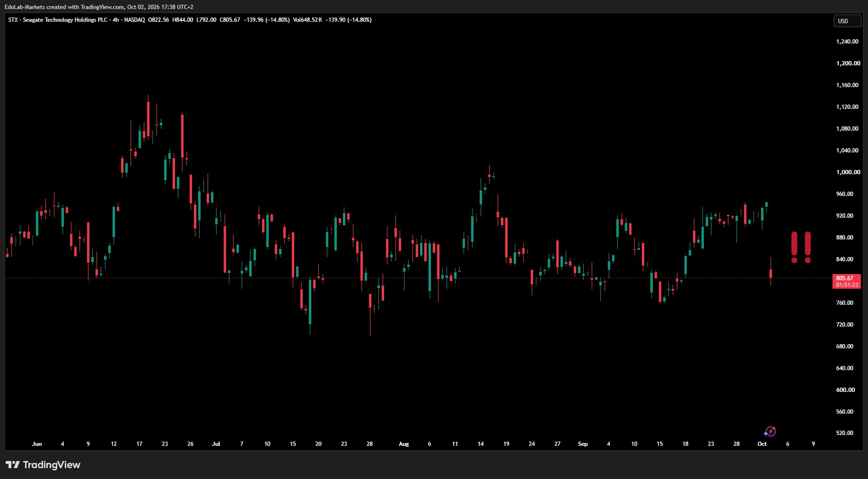This screenshot has height=479, width=868.
Task: Open the USD currency selector
Action: [x=847, y=21]
